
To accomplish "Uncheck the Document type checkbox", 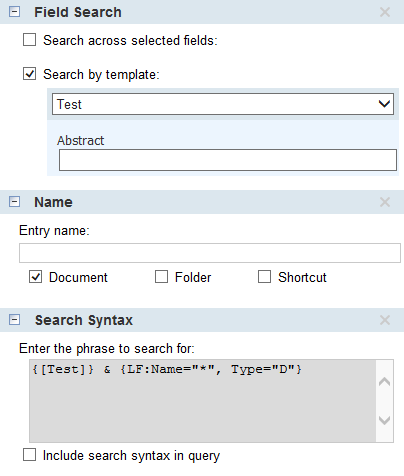I will [35, 277].
